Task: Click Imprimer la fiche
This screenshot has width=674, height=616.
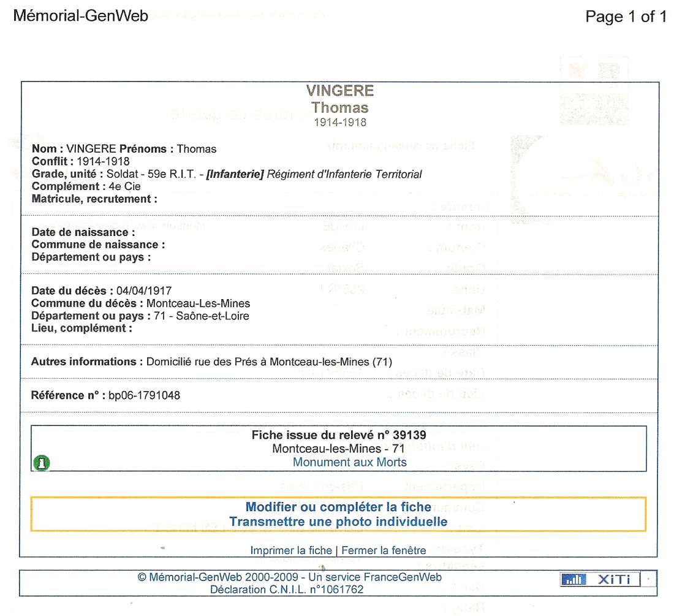Action: click(x=290, y=550)
